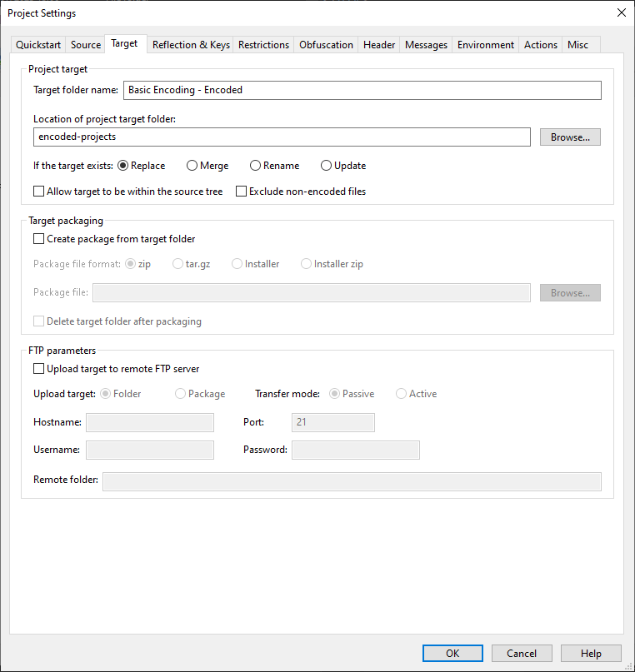Choose Installer package file format
The width and height of the screenshot is (635, 672).
pos(256,264)
